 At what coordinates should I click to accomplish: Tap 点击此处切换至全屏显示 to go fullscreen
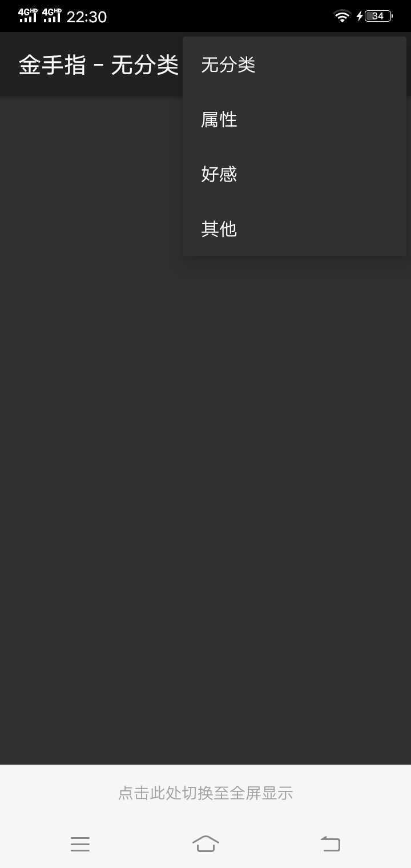click(x=205, y=793)
